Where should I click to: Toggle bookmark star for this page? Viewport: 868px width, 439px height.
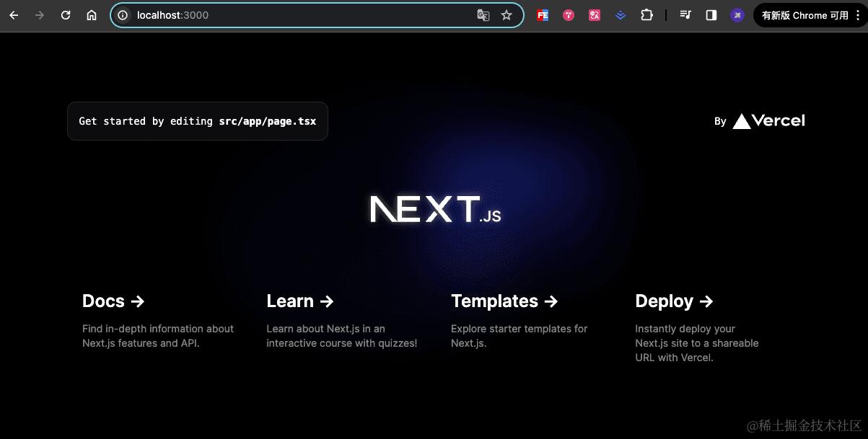tap(507, 14)
